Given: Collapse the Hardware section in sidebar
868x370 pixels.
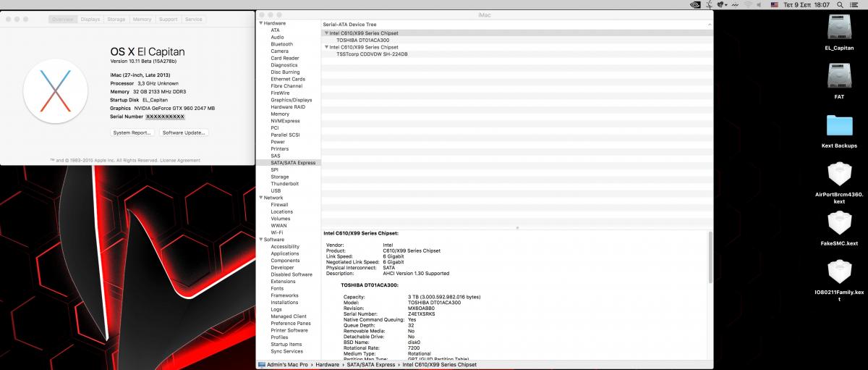Looking at the screenshot, I should click(x=260, y=23).
